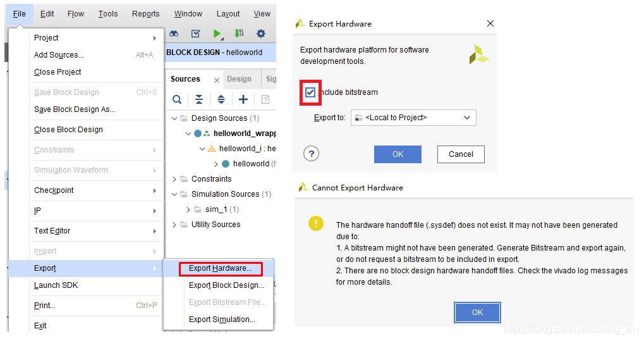Expand the Constraints tree node
Image resolution: width=644 pixels, height=341 pixels.
click(174, 179)
